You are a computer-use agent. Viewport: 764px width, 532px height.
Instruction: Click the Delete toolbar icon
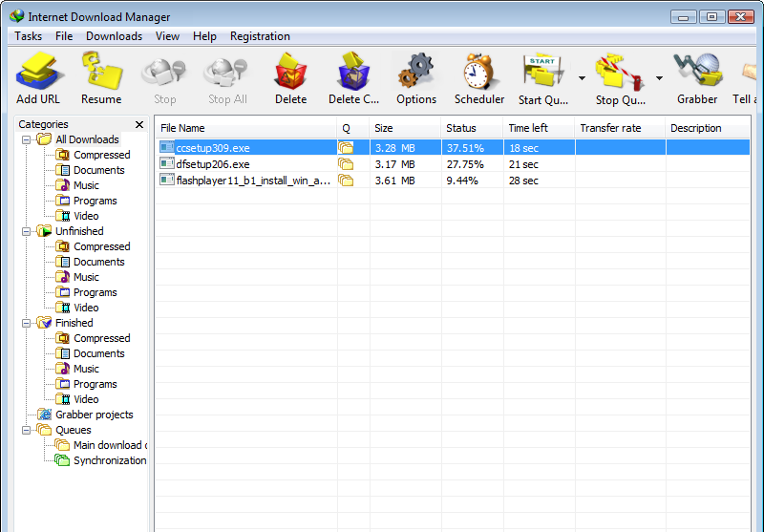(x=290, y=73)
